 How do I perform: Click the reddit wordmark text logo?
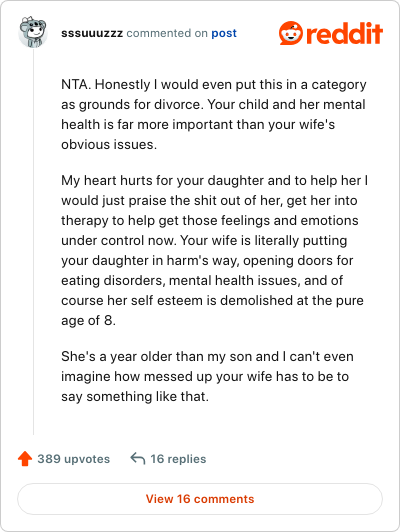click(344, 34)
